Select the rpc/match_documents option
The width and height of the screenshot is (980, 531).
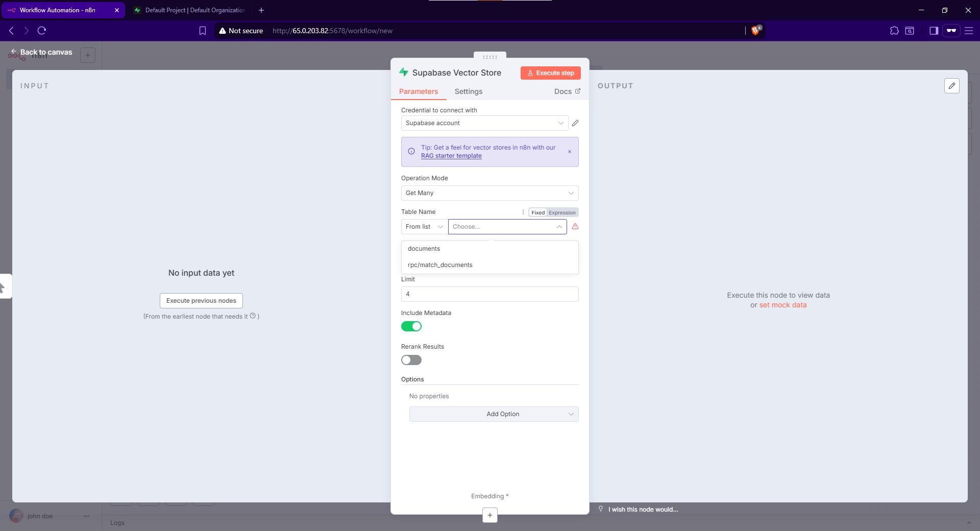[489, 265]
